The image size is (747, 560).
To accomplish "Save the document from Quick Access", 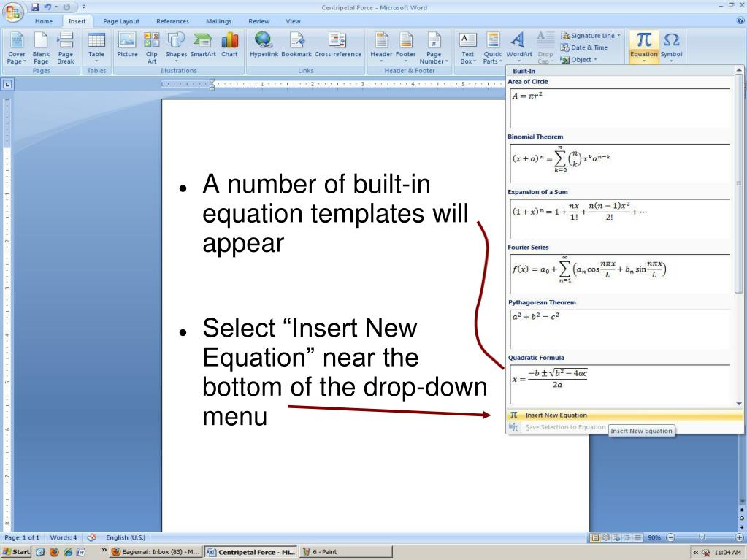I will pyautogui.click(x=35, y=7).
